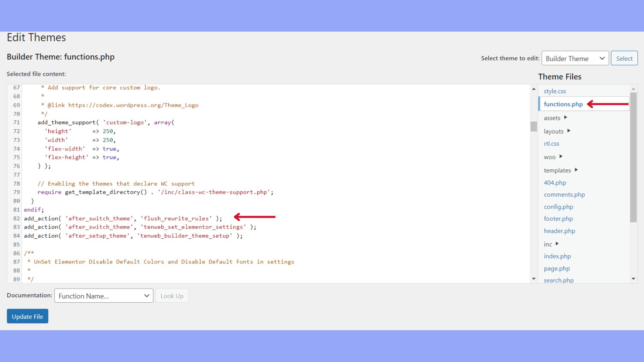The height and width of the screenshot is (362, 644).
Task: Click the Select button
Action: pos(624,58)
